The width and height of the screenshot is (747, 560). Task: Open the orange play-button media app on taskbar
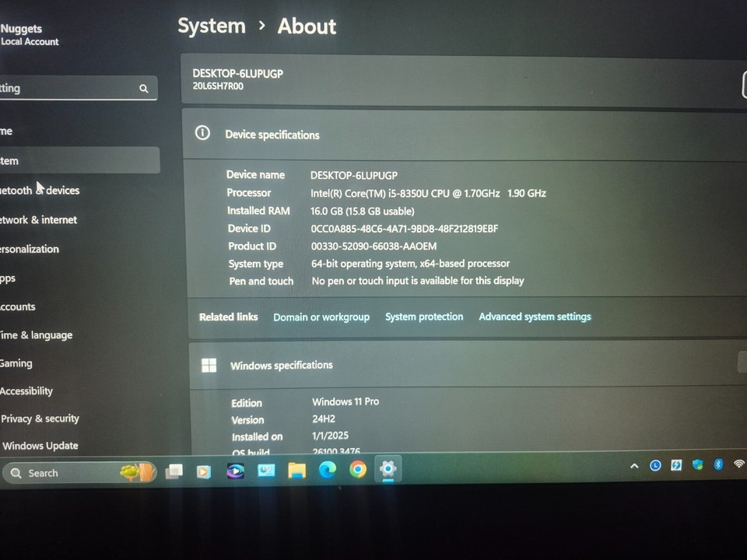point(204,471)
